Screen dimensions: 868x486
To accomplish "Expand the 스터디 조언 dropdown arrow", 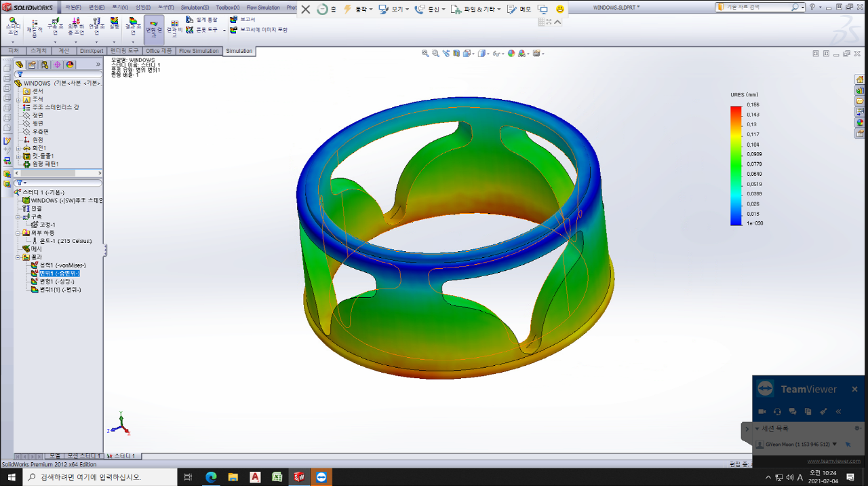I will point(13,42).
